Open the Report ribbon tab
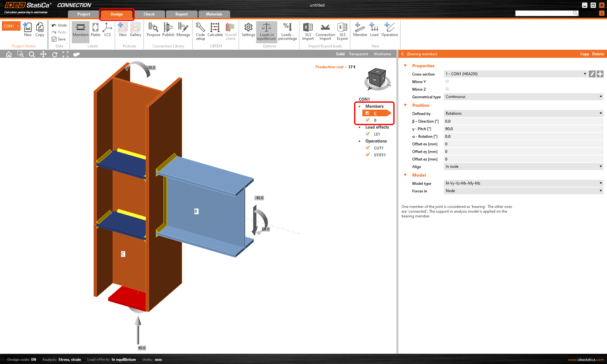The width and height of the screenshot is (607, 364). [181, 14]
